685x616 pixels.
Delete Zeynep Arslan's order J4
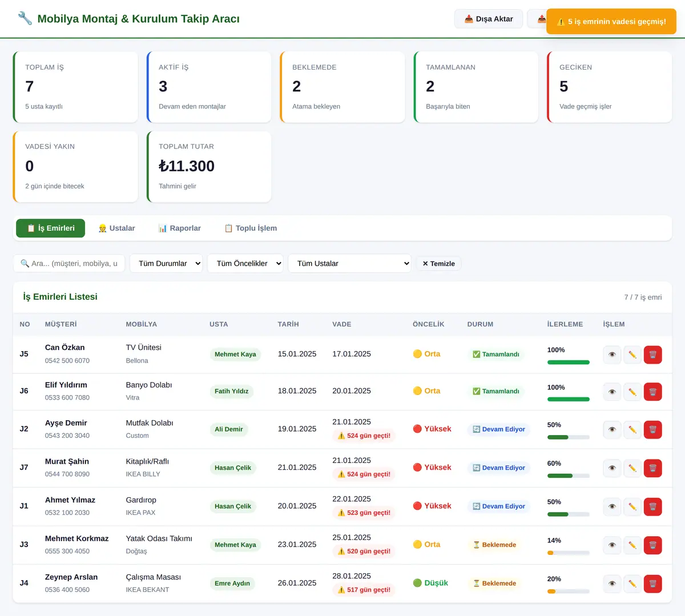[x=653, y=583]
